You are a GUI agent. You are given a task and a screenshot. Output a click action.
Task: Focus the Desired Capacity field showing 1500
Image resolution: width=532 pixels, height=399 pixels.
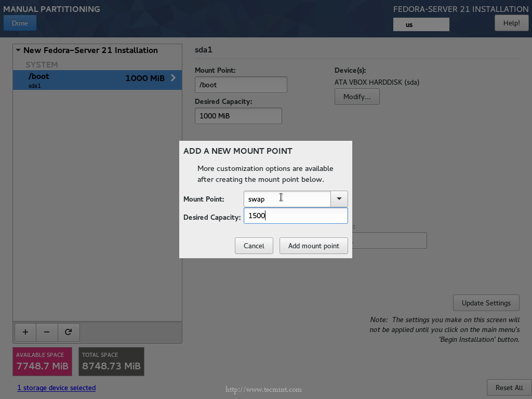click(296, 216)
